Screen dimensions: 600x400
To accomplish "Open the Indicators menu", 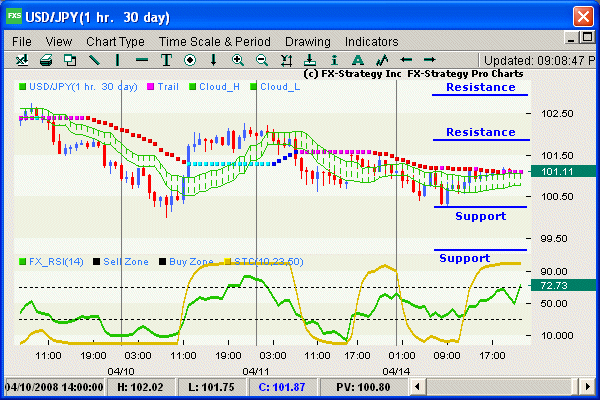I will pyautogui.click(x=371, y=41).
